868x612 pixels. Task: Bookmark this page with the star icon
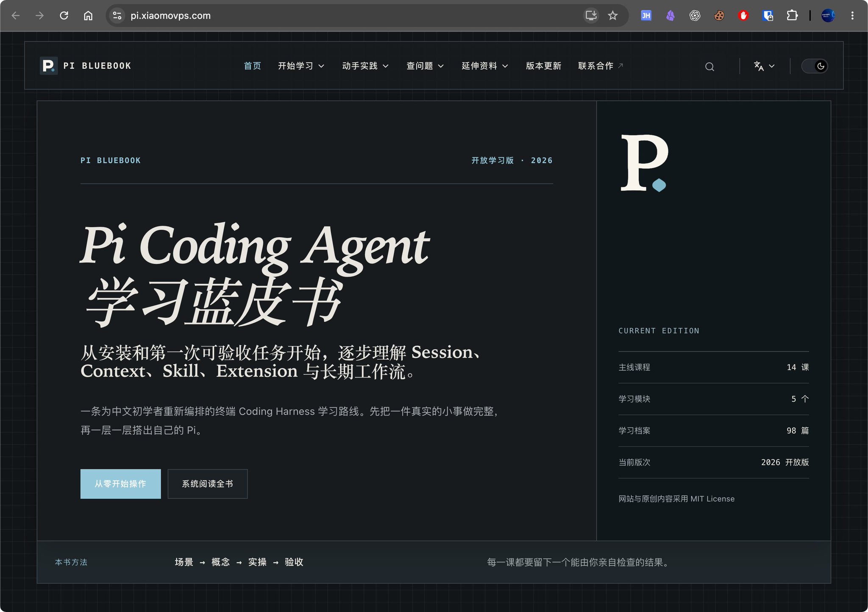[613, 16]
